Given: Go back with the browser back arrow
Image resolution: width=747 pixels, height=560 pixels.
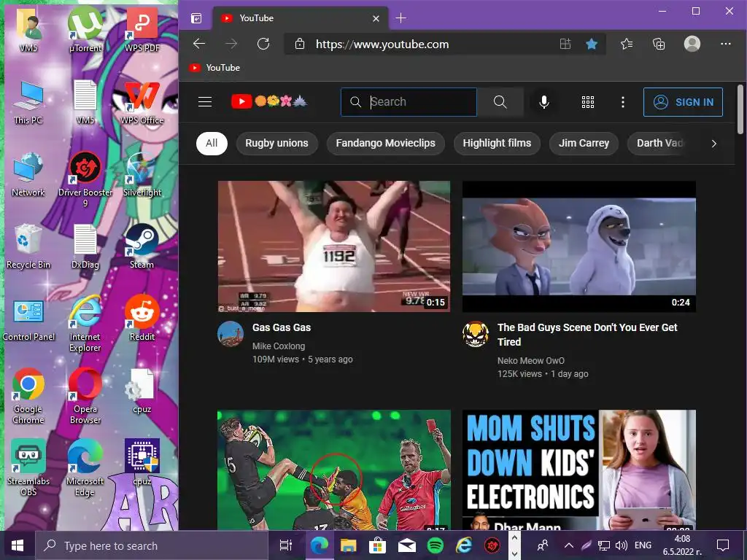Looking at the screenshot, I should [199, 44].
